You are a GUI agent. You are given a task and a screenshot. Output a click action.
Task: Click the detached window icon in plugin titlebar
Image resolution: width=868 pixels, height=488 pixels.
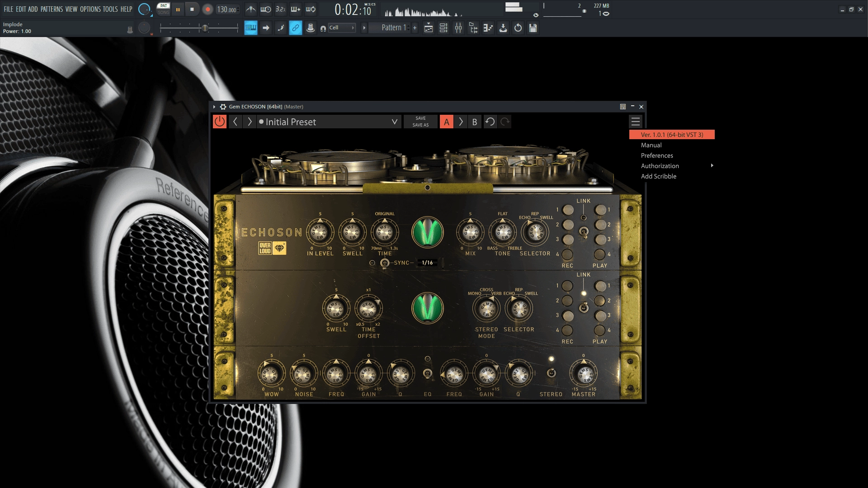point(623,107)
